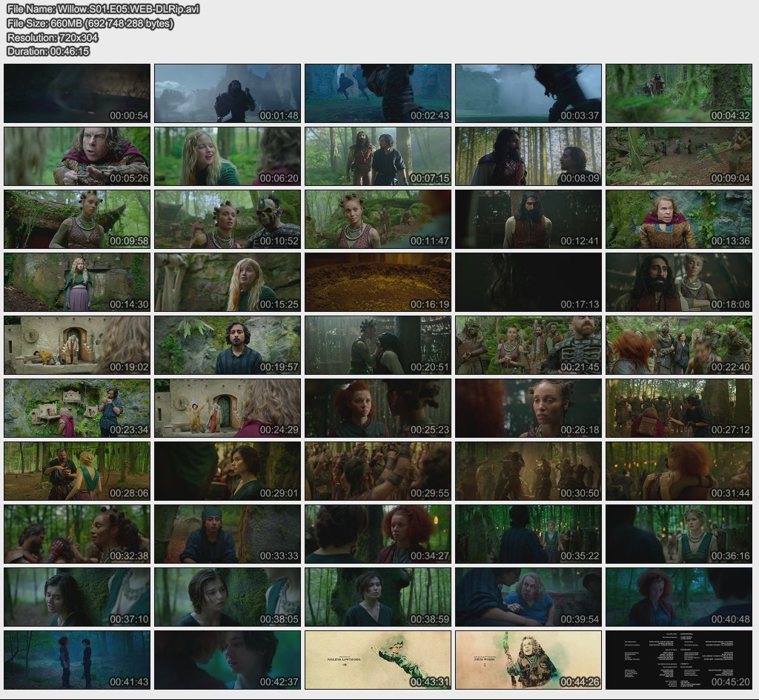Image resolution: width=759 pixels, height=700 pixels.
Task: Pick the dancing scene at 00:30:50
Action: (x=528, y=471)
